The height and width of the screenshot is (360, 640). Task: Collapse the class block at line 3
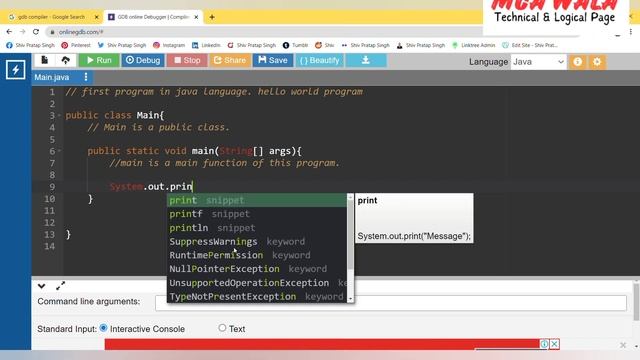click(60, 116)
